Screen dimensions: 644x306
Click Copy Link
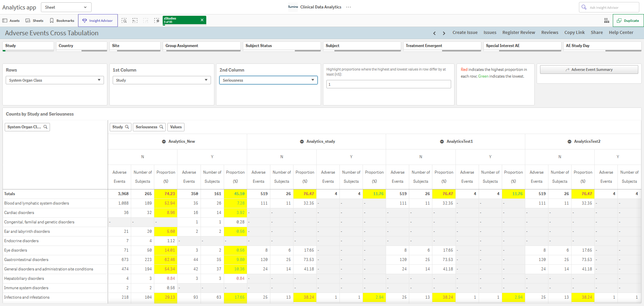click(x=574, y=33)
